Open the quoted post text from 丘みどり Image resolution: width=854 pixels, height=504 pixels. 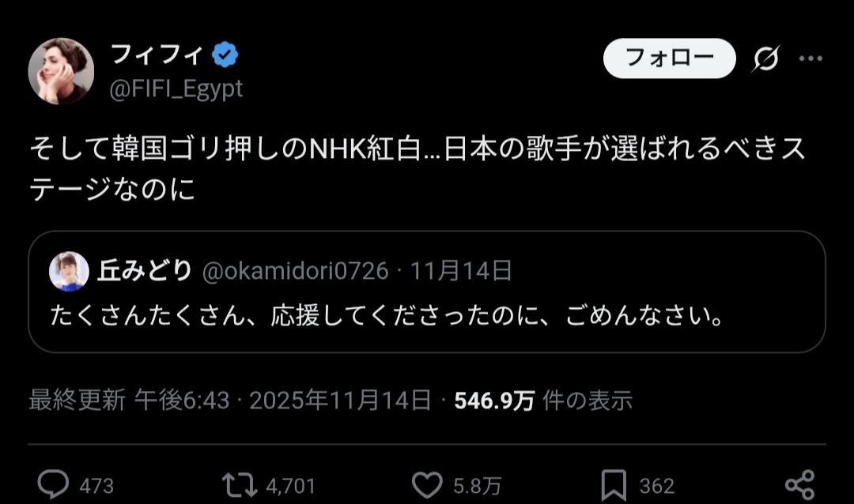point(388,317)
